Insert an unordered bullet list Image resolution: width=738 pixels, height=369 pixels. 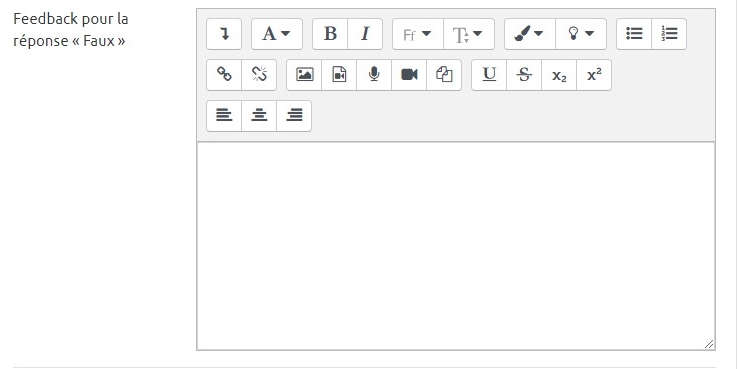click(x=634, y=34)
